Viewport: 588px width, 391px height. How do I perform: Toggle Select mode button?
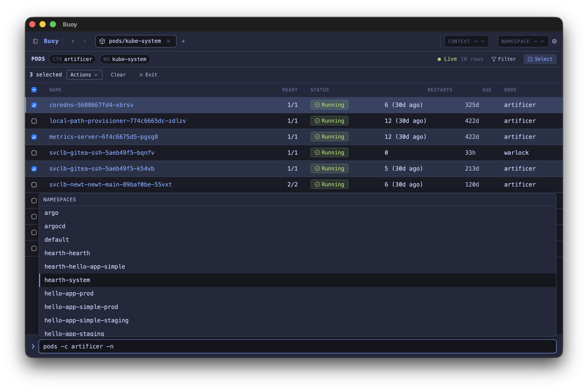540,59
